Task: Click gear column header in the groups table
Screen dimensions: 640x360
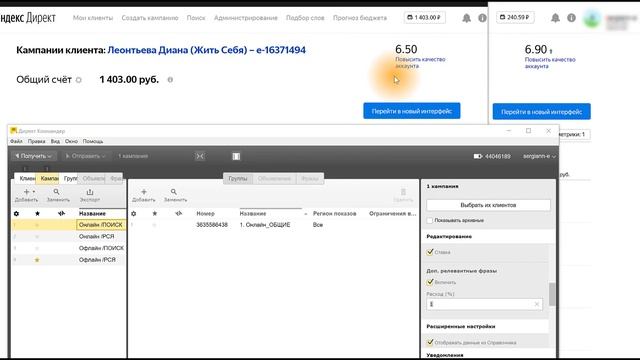Action: click(x=133, y=213)
